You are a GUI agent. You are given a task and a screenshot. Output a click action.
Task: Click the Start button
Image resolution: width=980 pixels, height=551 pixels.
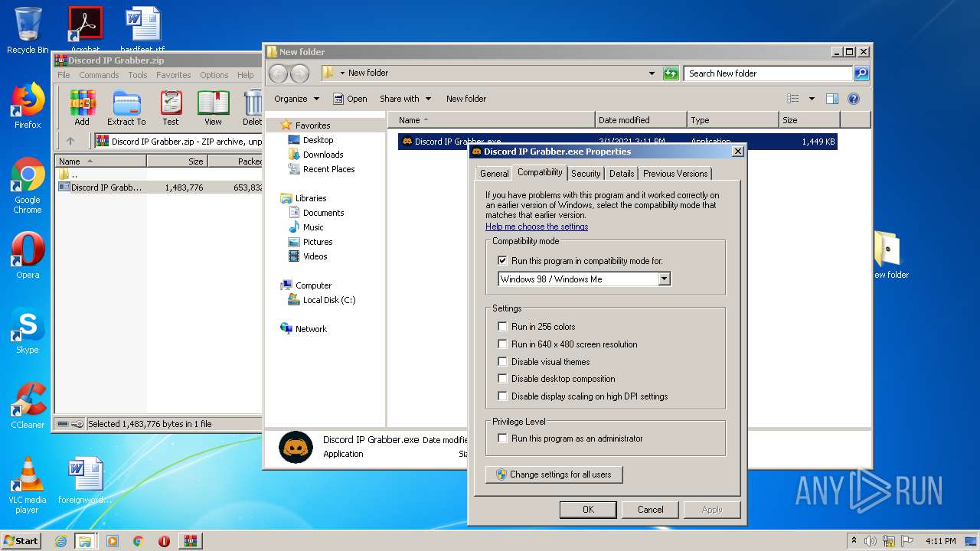pyautogui.click(x=22, y=541)
